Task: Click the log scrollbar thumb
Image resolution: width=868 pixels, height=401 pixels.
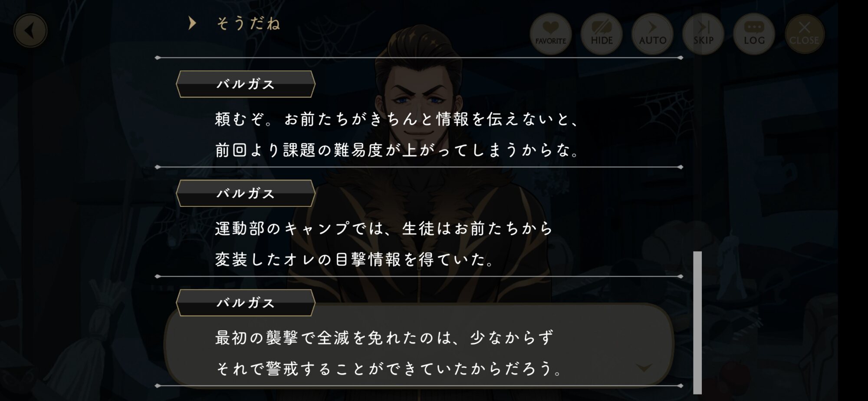Action: click(697, 322)
